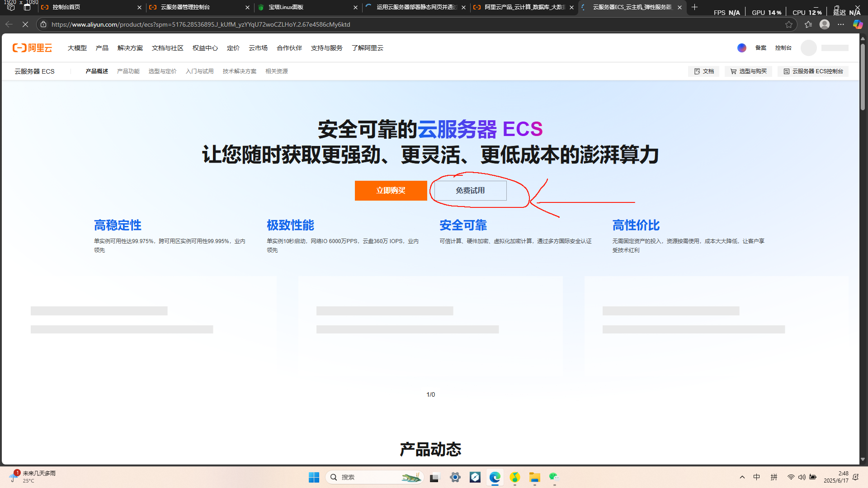Click the 云服务器 ECS product title

[x=34, y=71]
